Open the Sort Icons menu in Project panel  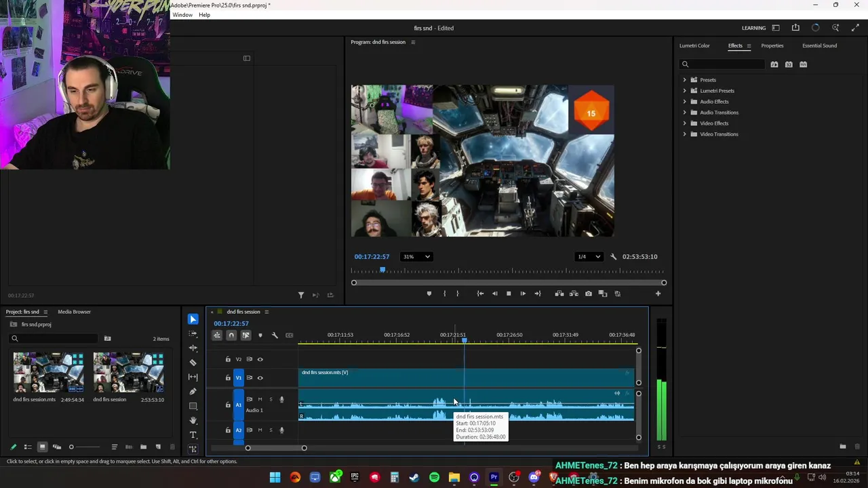pos(114,447)
